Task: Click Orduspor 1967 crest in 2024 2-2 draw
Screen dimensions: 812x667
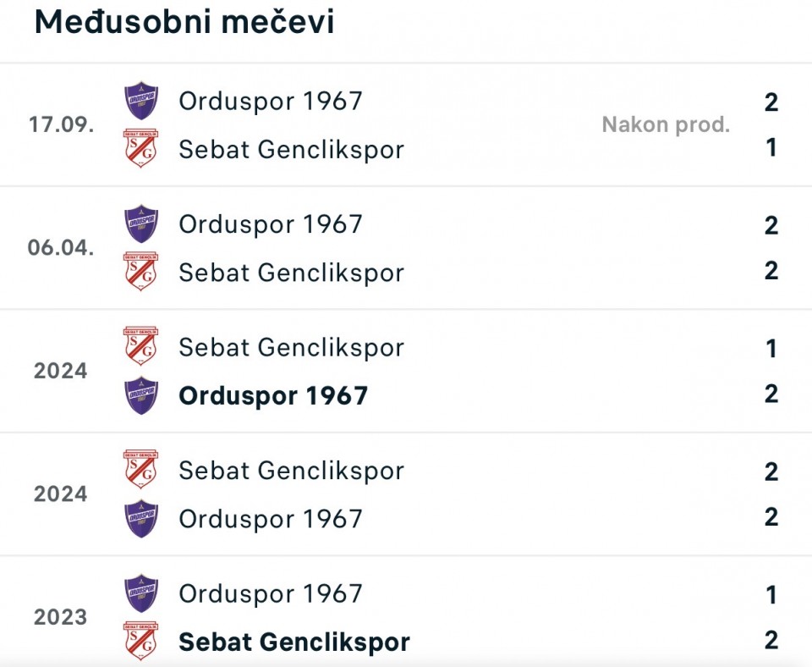Action: 141,518
